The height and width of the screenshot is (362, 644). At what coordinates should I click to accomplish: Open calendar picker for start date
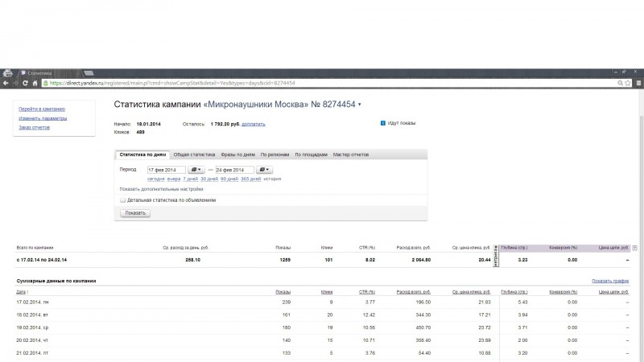coord(196,170)
